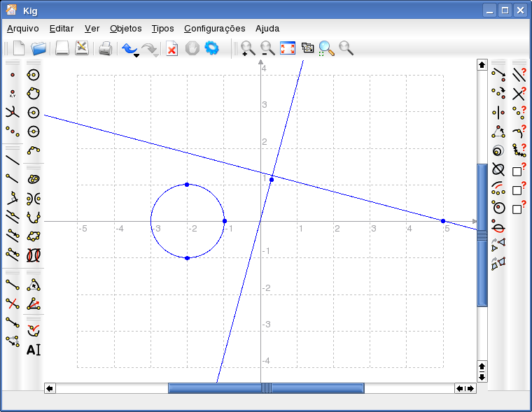The height and width of the screenshot is (412, 532).
Task: Open the Undo history dropdown arrow
Action: click(x=136, y=55)
